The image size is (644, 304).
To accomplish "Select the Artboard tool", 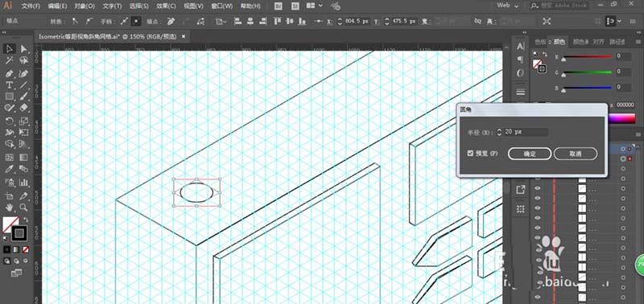I will click(9, 195).
